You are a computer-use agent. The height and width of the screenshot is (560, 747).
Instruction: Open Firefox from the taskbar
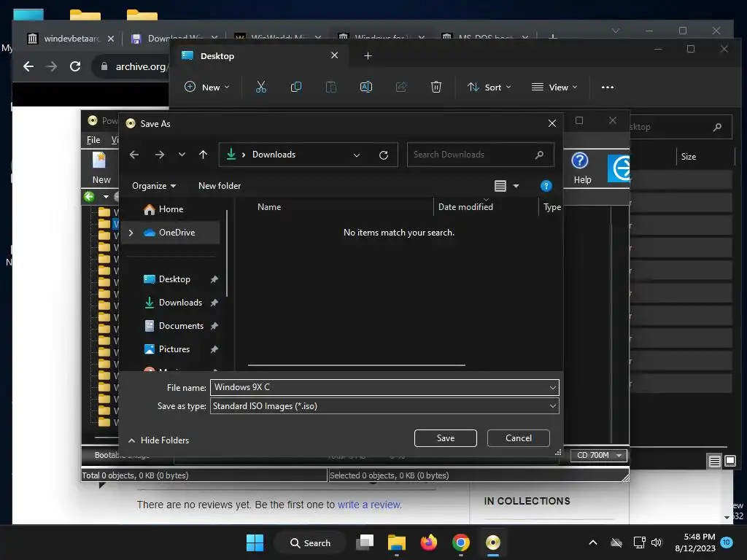point(429,542)
